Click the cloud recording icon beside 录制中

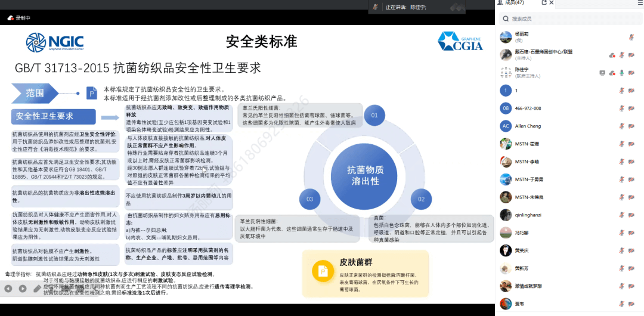pos(11,18)
